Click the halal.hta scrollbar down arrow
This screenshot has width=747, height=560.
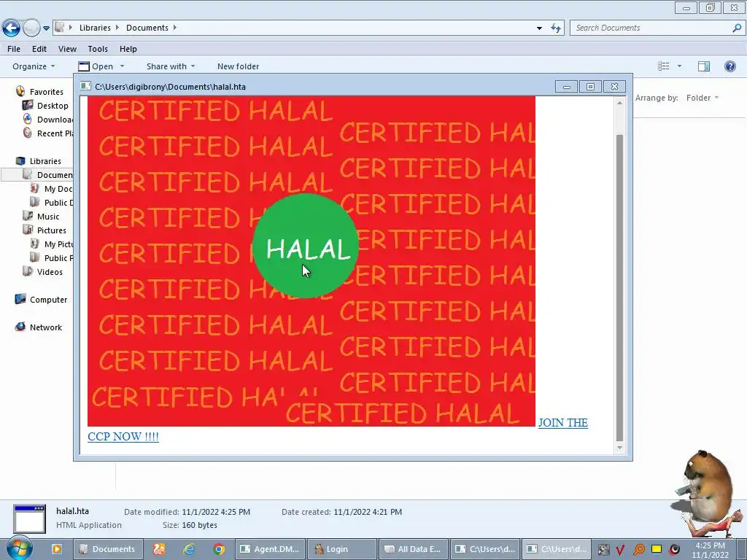tap(619, 447)
